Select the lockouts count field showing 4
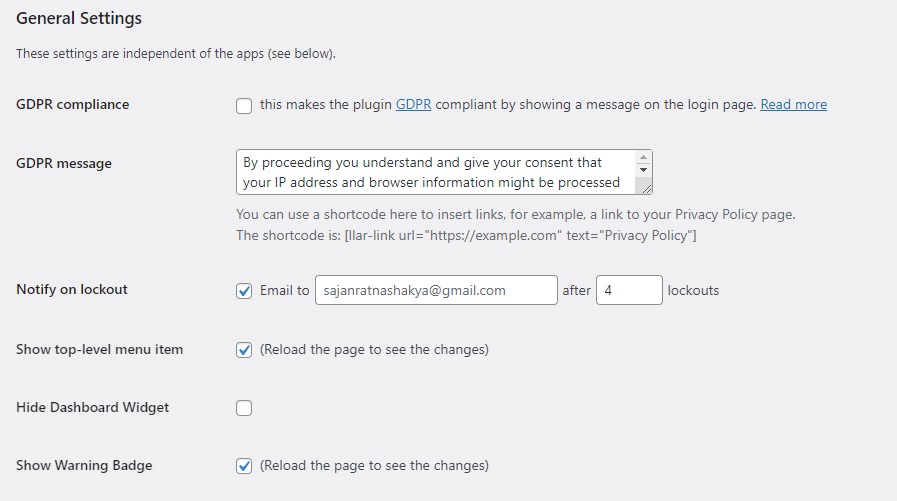 pos(629,290)
